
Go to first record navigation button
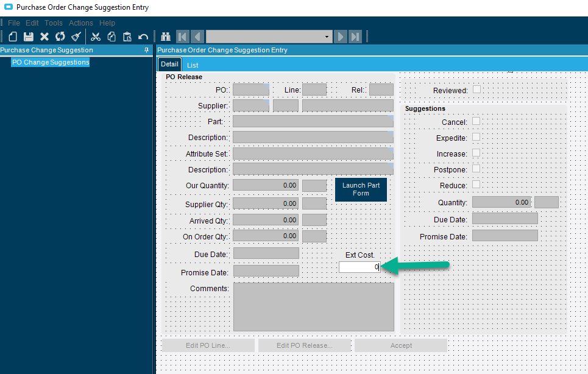183,37
